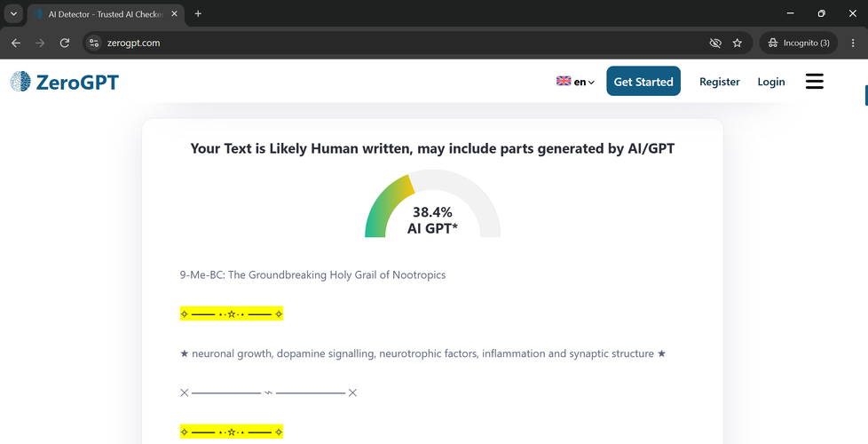The height and width of the screenshot is (444, 868).
Task: Click the 38.4% AI GPT gauge
Action: (x=432, y=203)
